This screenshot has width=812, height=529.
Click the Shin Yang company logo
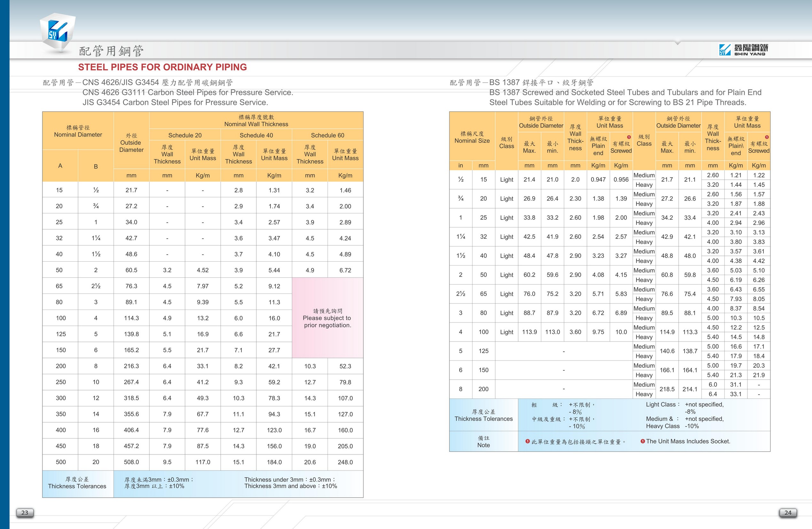pos(743,50)
